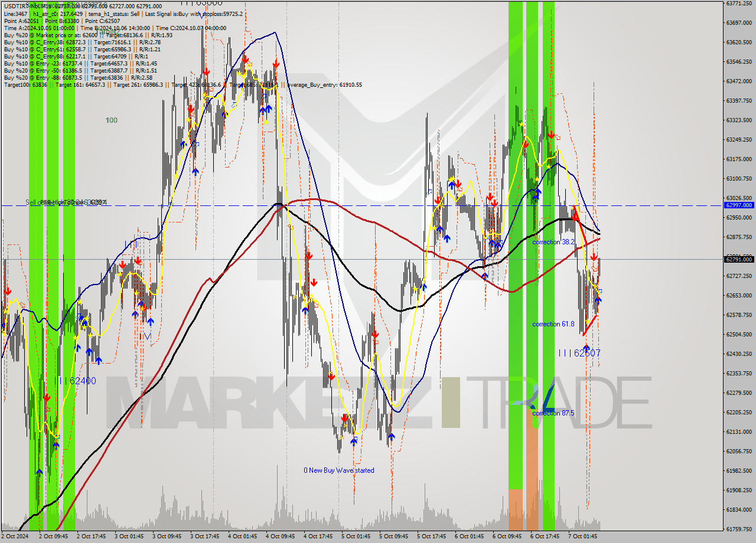Click the 63771.0 price axis label

(x=738, y=3)
